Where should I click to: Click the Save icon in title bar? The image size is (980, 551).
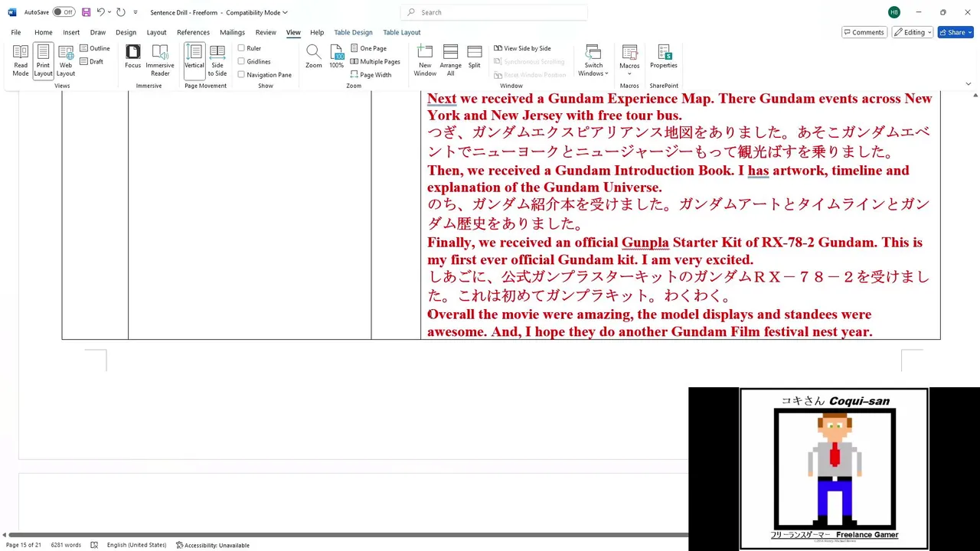coord(86,12)
